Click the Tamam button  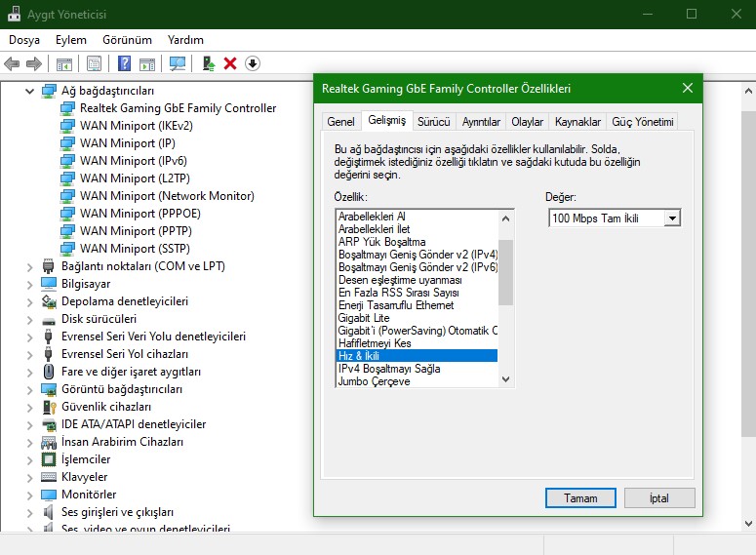coord(580,498)
